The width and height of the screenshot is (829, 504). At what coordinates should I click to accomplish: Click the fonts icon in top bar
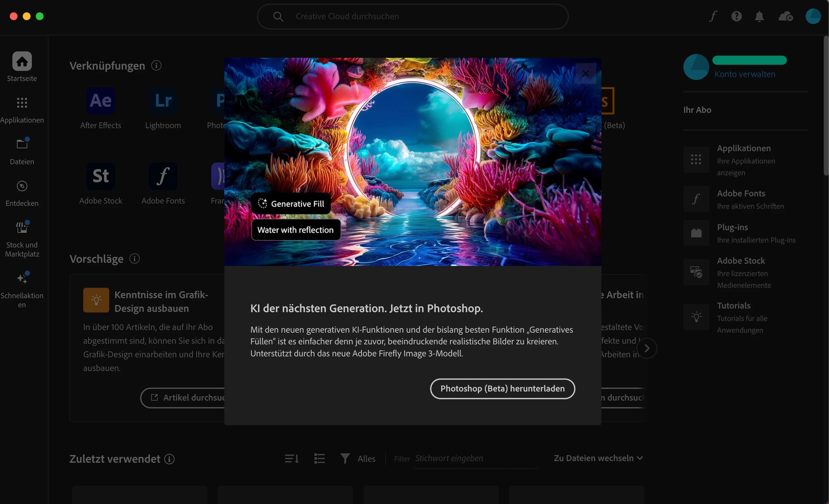coord(713,16)
